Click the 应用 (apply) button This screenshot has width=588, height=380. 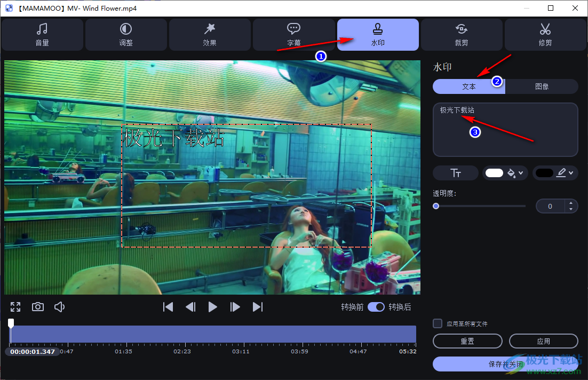coord(544,341)
